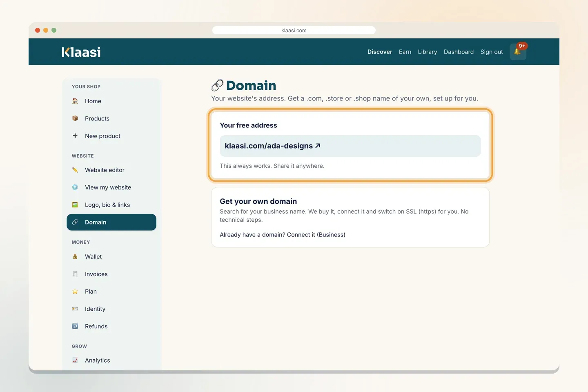588x392 pixels.
Task: Open the Plan page
Action: 111,292
